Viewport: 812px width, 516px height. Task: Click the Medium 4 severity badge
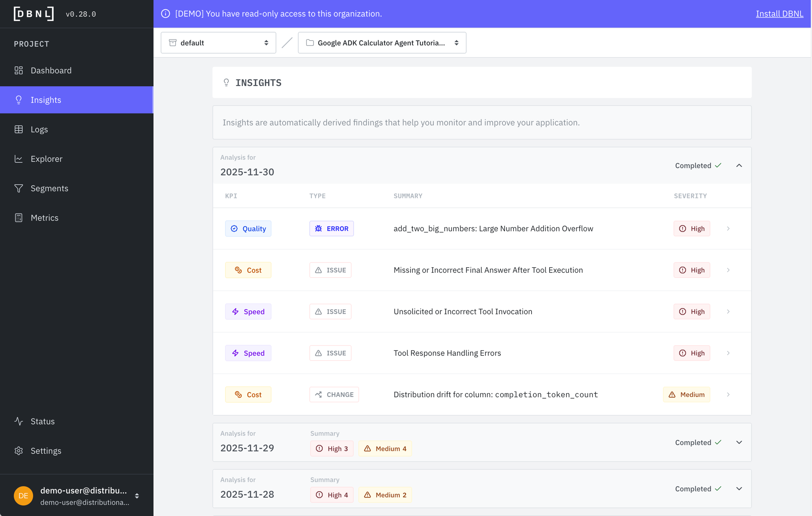[385, 448]
